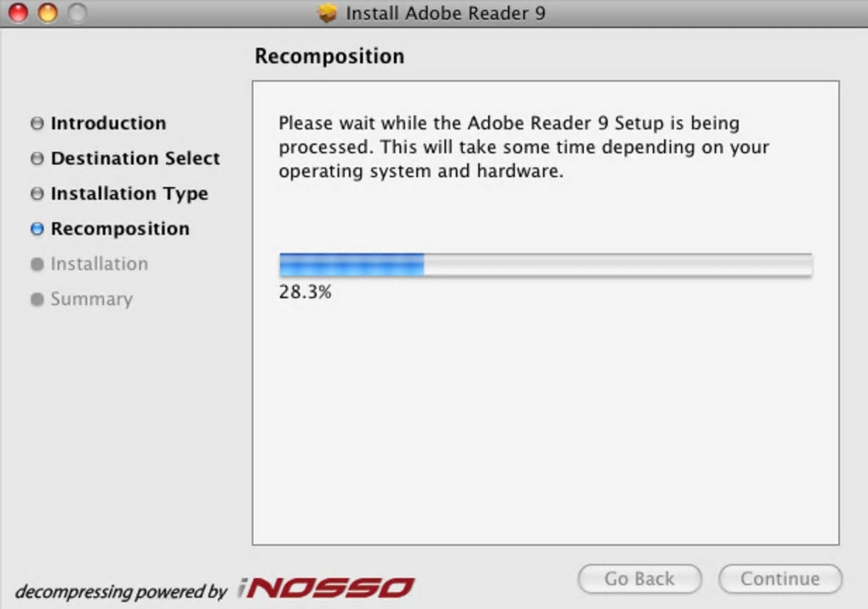Click the Introduction step bullet icon
The height and width of the screenshot is (609, 868).
click(x=37, y=123)
